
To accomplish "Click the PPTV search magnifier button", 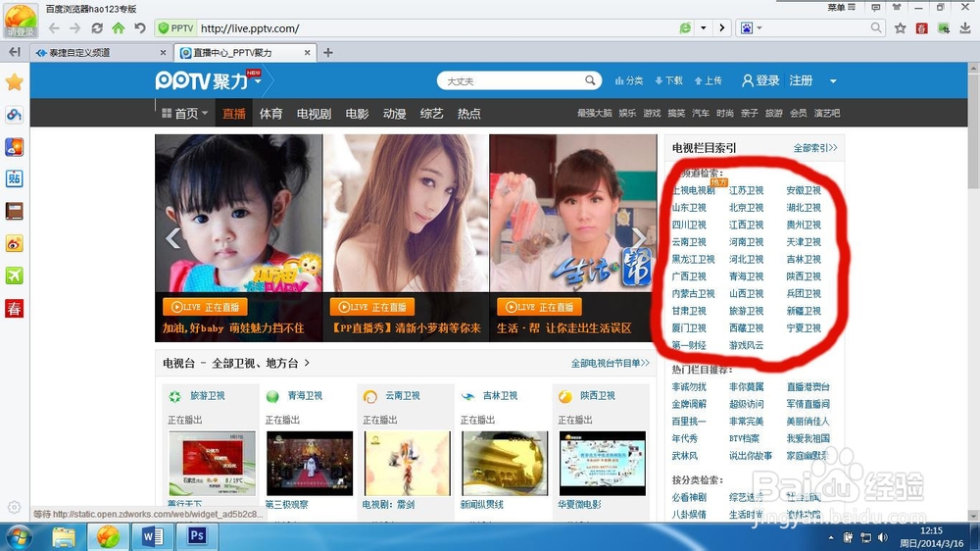I will 590,80.
